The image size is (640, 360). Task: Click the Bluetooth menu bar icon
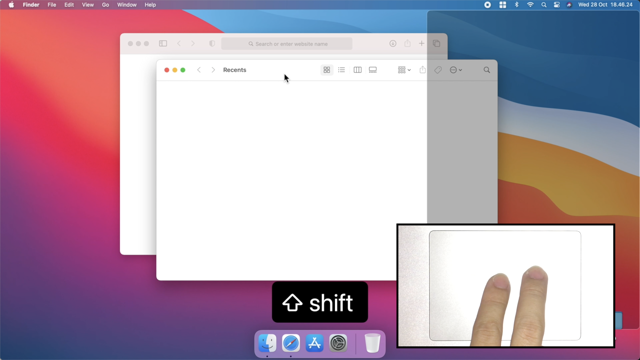(516, 5)
